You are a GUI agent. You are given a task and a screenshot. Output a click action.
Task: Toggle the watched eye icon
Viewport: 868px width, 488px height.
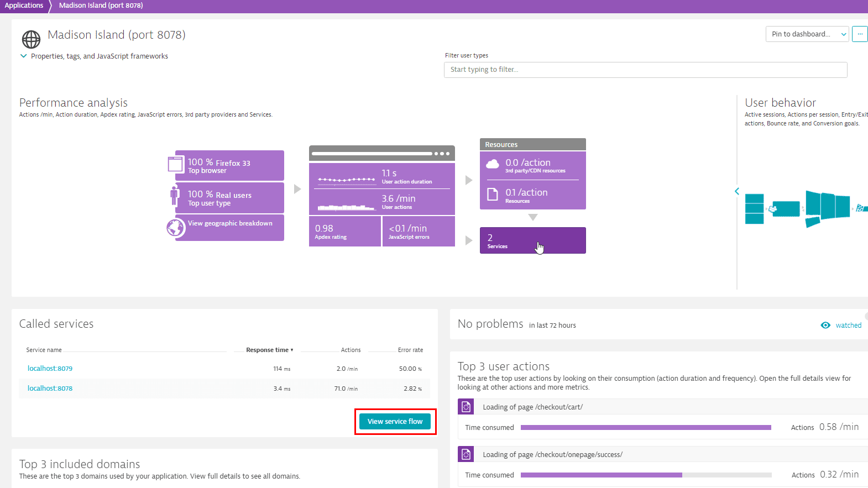825,325
